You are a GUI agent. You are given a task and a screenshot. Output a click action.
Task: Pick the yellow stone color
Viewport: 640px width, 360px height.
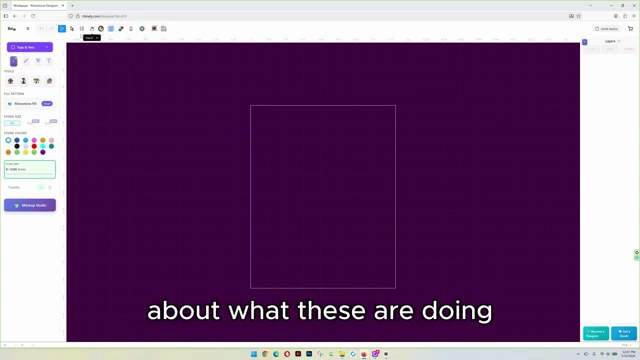coord(26,152)
